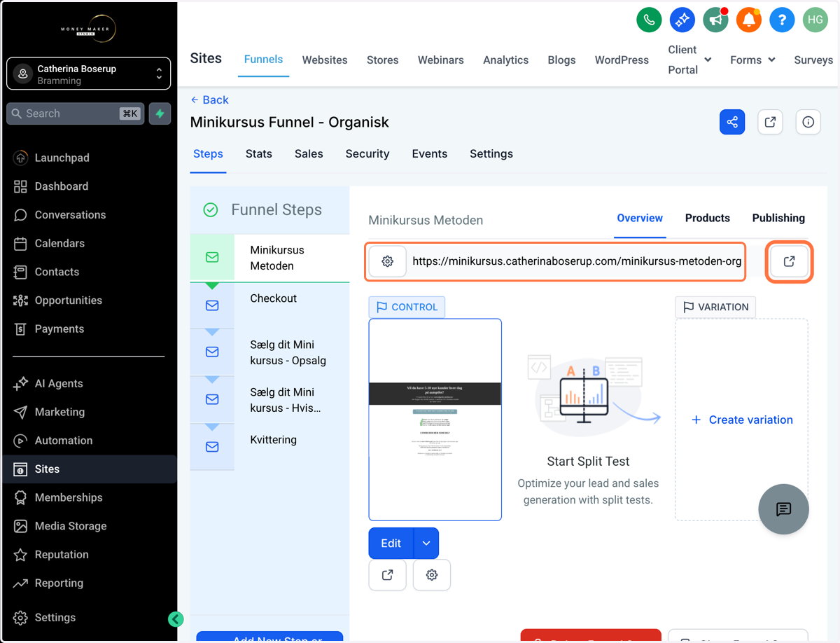Open the funnel Events tab
The image size is (840, 643).
[x=430, y=154]
